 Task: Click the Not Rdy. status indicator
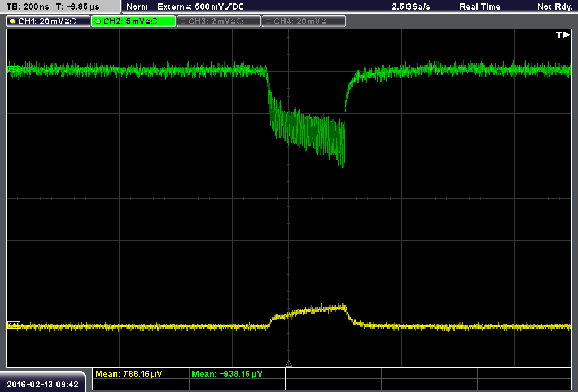point(555,7)
